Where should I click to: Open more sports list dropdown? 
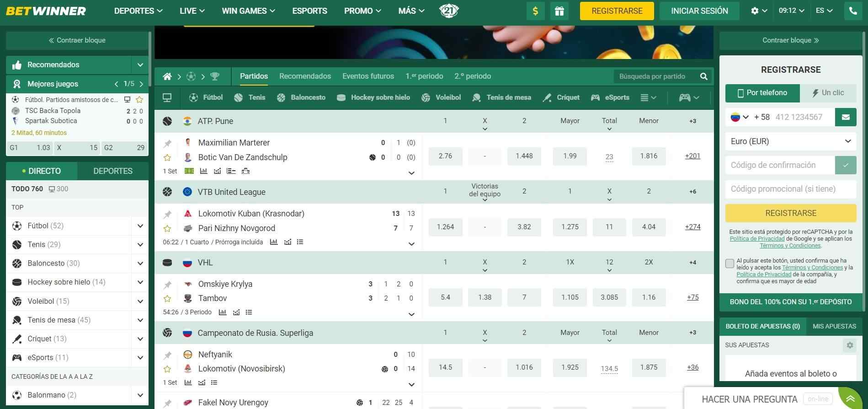tap(649, 97)
